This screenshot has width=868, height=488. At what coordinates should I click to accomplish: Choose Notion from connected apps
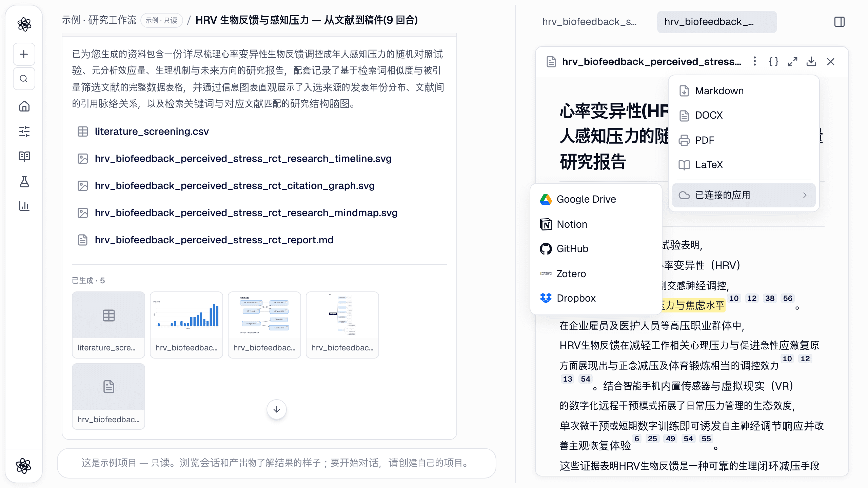pyautogui.click(x=596, y=224)
